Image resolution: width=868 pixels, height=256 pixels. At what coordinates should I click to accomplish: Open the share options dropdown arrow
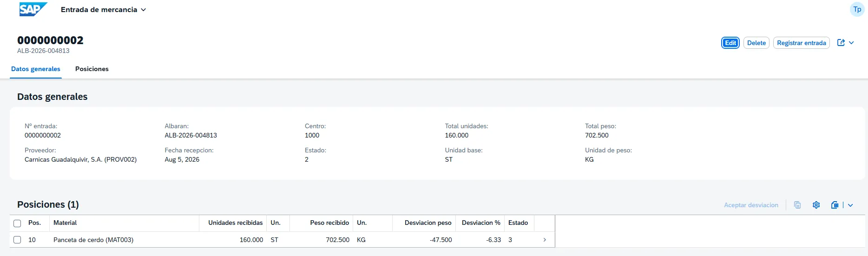pyautogui.click(x=851, y=43)
